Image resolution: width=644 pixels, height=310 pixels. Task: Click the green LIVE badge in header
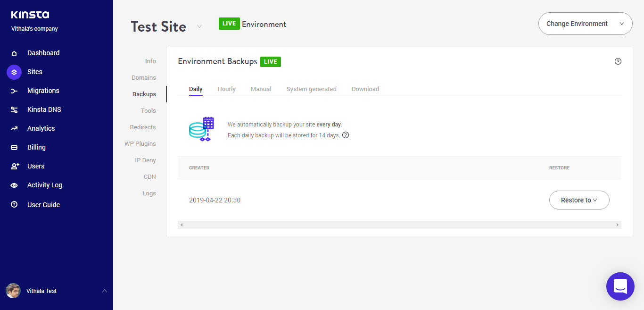229,24
